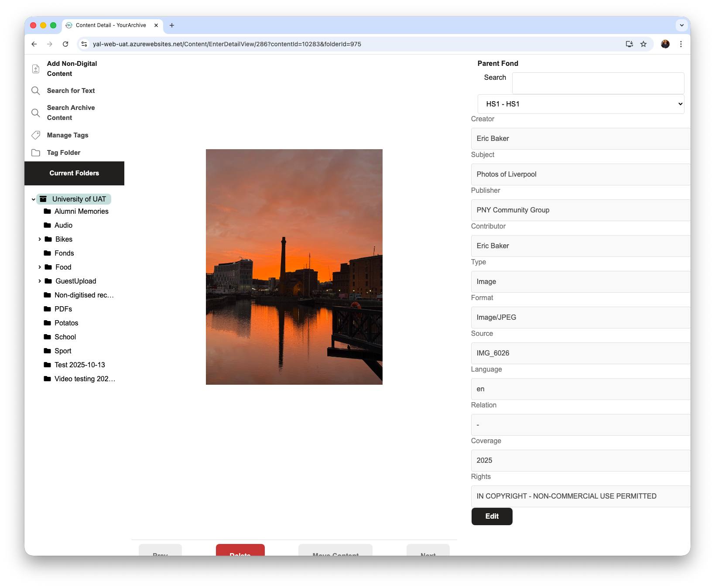Select the Alumni Memories folder
This screenshot has width=715, height=588.
coord(81,211)
